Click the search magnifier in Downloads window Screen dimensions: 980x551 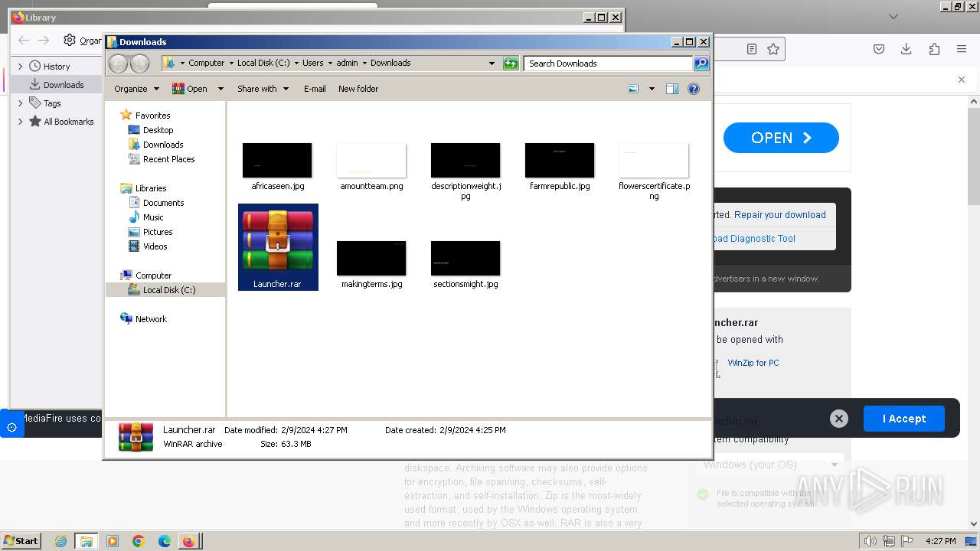point(701,64)
